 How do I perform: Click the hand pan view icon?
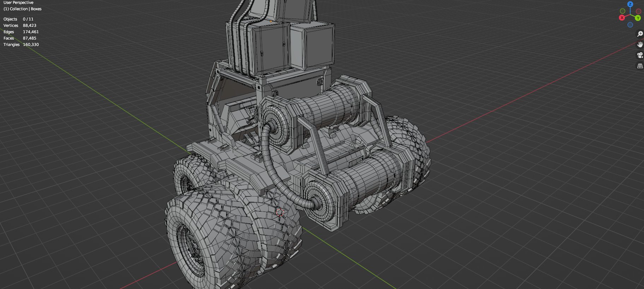[640, 45]
